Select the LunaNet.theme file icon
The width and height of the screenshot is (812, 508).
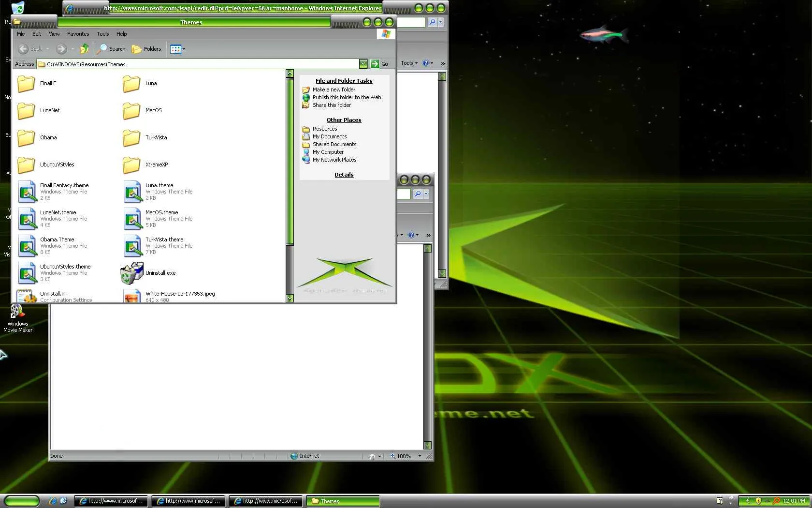point(27,219)
